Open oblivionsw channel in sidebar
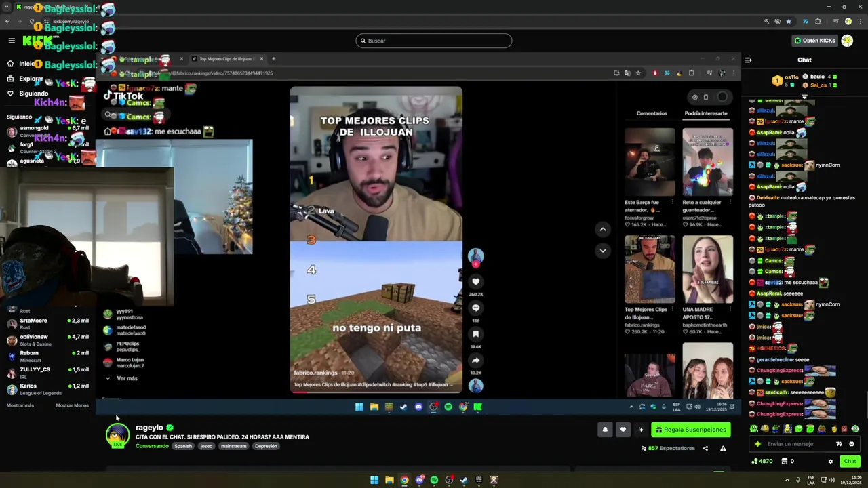This screenshot has height=488, width=868. (47, 340)
